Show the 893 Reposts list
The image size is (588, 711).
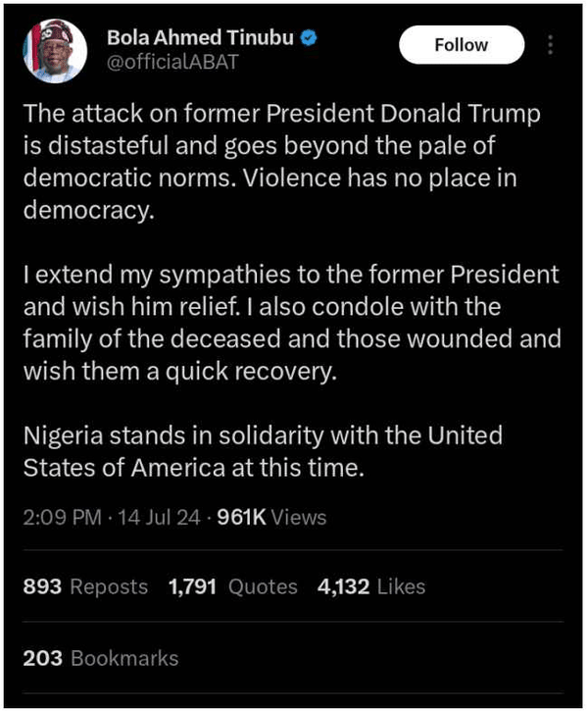[x=84, y=586]
